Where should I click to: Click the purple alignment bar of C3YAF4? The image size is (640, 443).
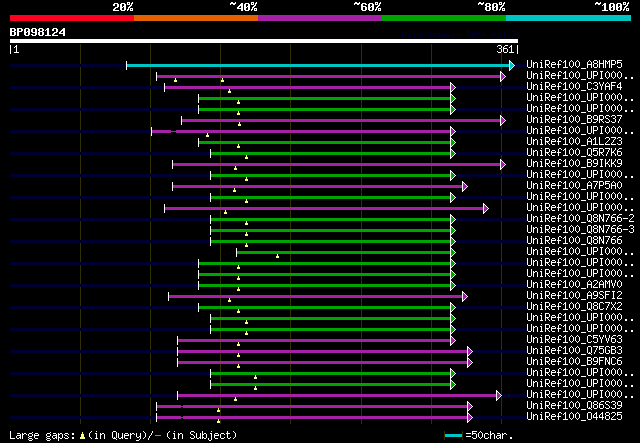pyautogui.click(x=307, y=87)
